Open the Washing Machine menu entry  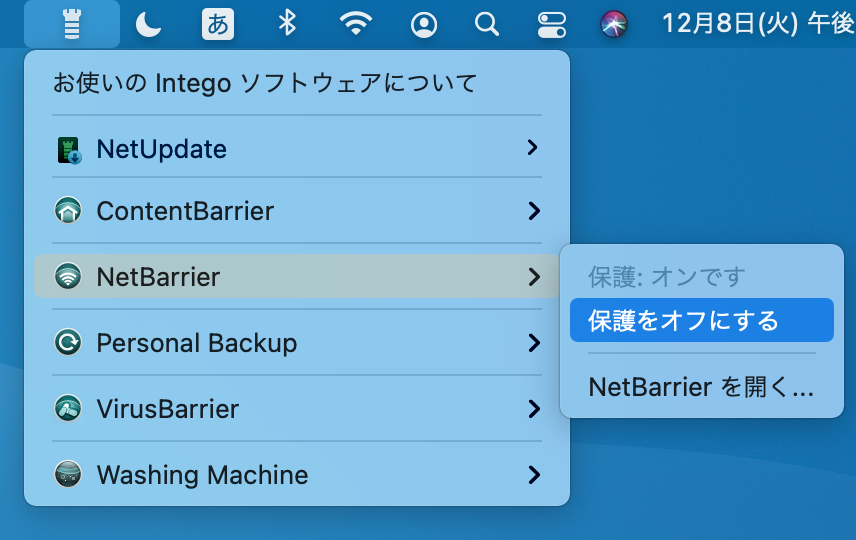[x=296, y=474]
